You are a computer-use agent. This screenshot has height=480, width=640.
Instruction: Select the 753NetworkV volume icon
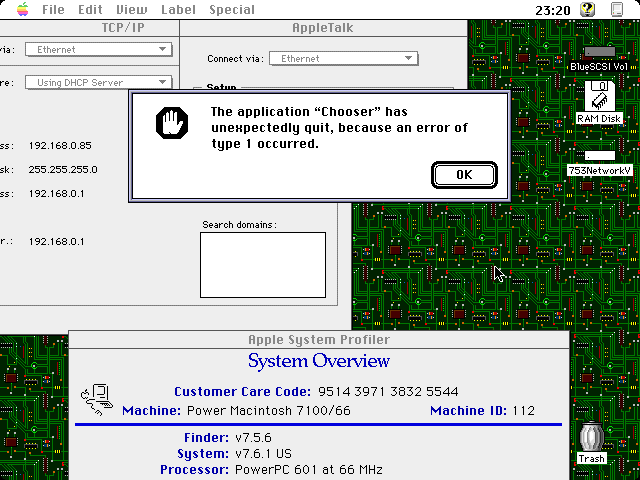[x=599, y=156]
